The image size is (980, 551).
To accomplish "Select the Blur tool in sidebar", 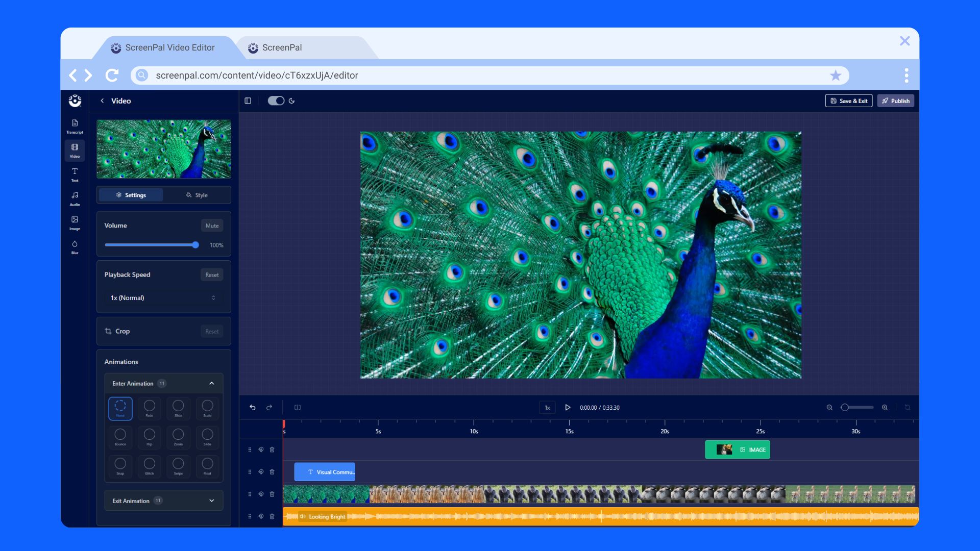I will point(75,245).
